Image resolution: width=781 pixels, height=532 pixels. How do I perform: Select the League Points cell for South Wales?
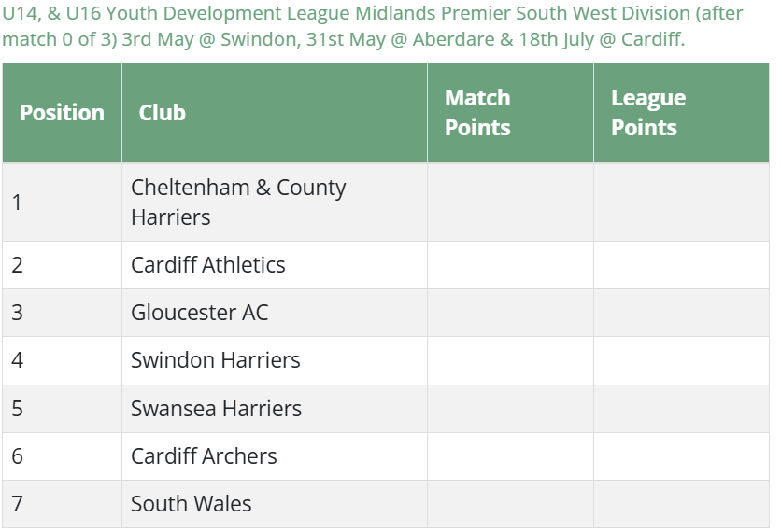[x=681, y=504]
